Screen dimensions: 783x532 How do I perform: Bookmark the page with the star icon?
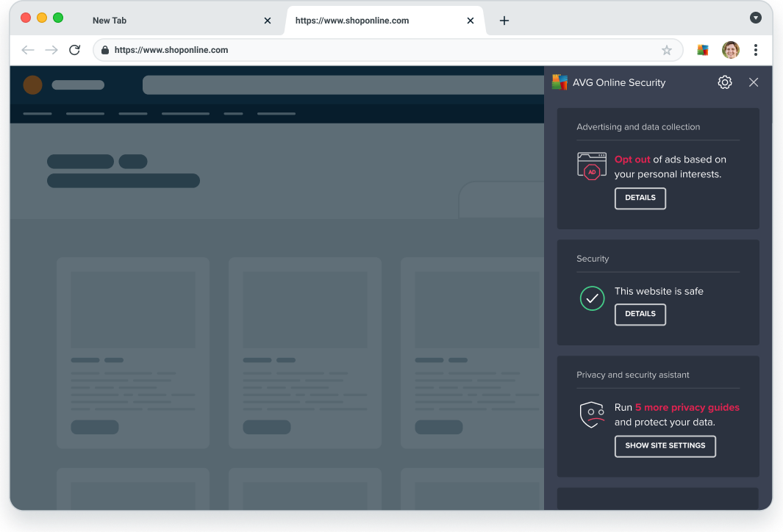coord(667,50)
